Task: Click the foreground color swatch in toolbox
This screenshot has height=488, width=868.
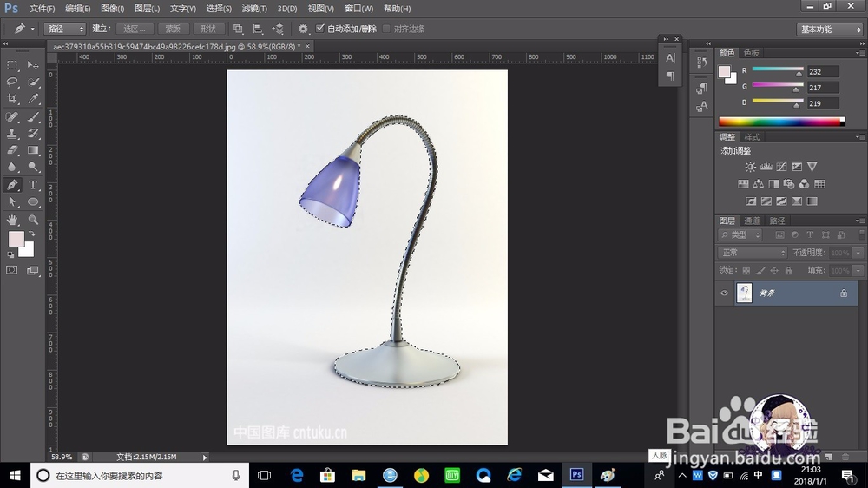Action: tap(16, 239)
